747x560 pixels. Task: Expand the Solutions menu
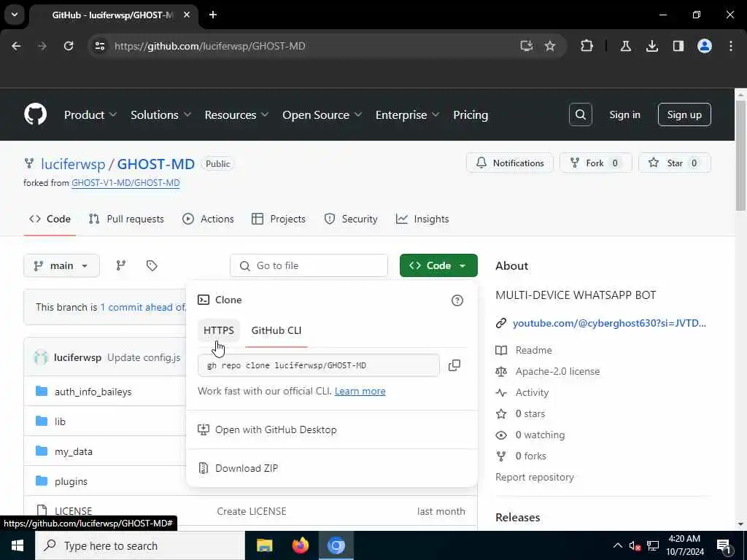pyautogui.click(x=160, y=114)
